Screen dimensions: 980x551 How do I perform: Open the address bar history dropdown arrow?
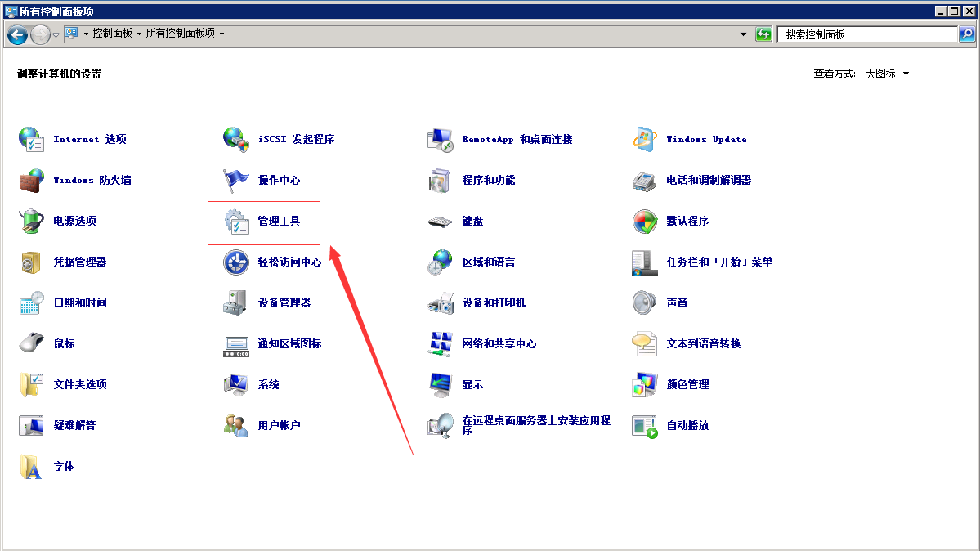[x=743, y=34]
